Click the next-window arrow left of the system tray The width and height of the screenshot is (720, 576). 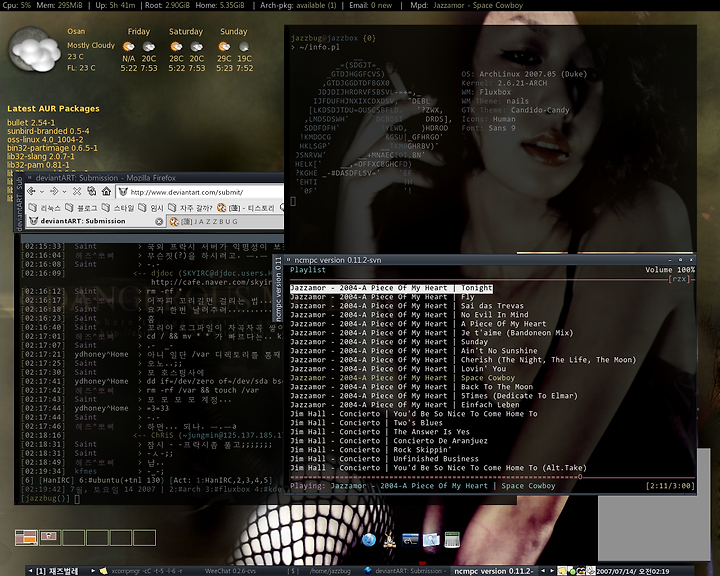tap(552, 571)
